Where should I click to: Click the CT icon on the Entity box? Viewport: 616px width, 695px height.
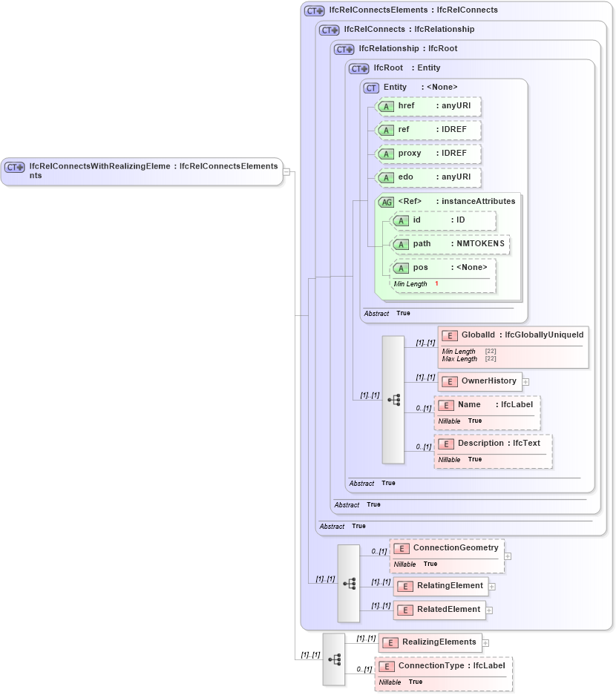coord(370,87)
